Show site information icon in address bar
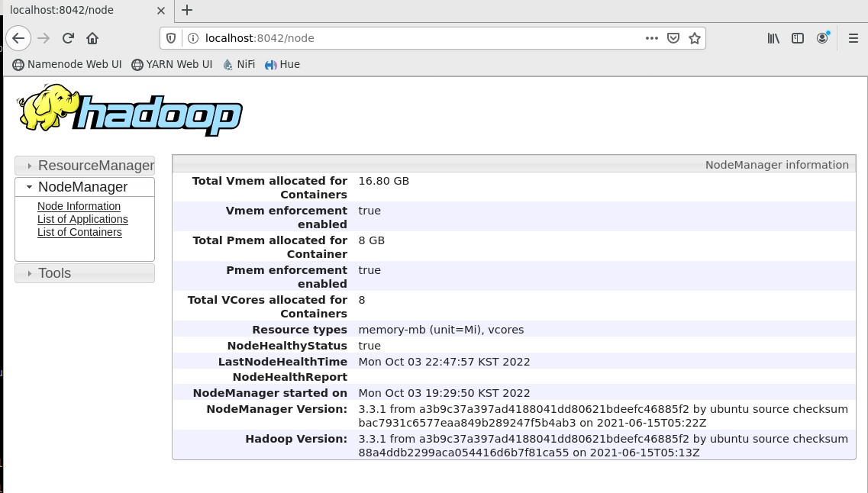This screenshot has height=493, width=868. (x=192, y=38)
